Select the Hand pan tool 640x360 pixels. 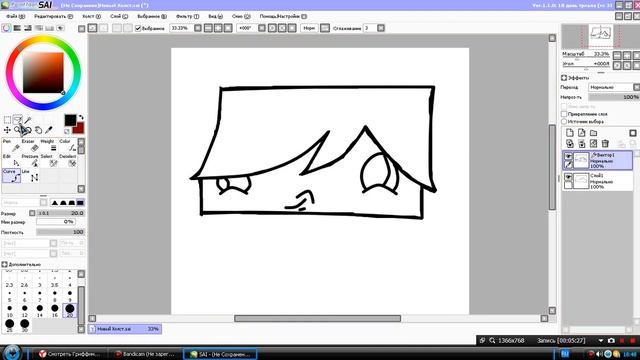point(38,130)
